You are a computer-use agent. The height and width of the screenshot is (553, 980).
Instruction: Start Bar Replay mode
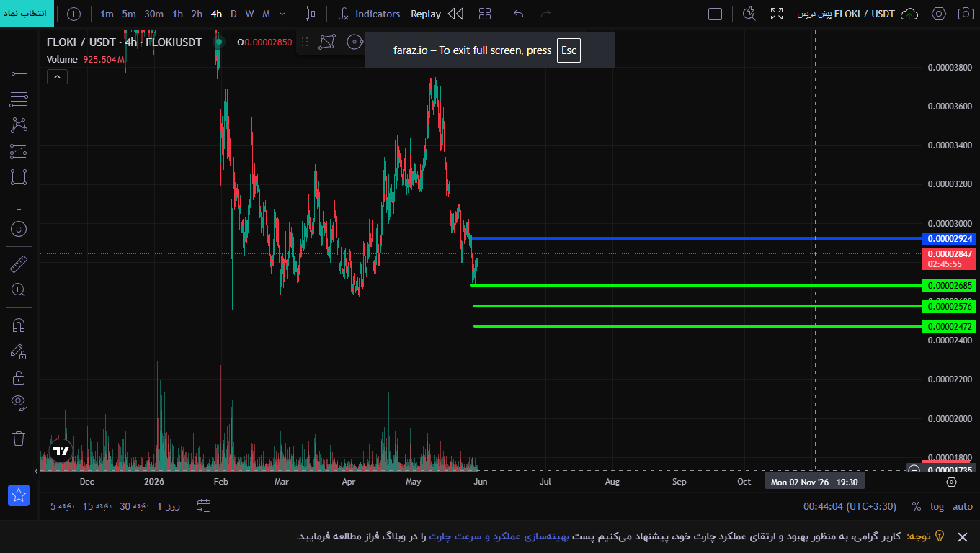437,14
